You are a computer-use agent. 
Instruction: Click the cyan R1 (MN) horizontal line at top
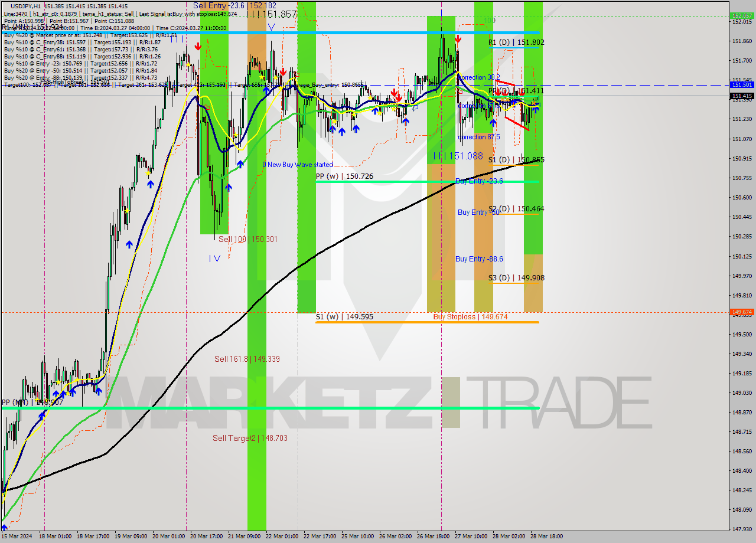[272, 32]
